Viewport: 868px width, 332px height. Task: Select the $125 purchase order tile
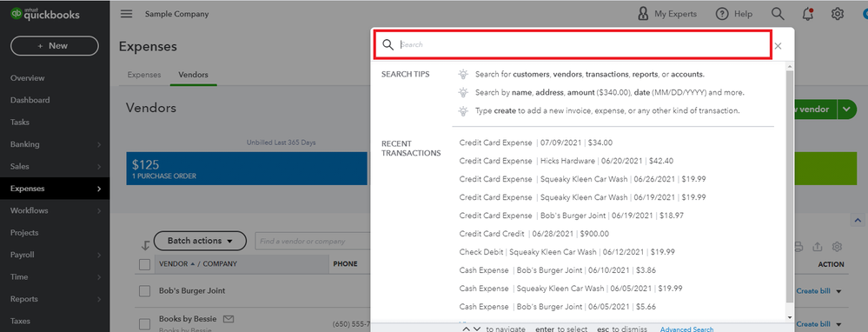point(247,169)
